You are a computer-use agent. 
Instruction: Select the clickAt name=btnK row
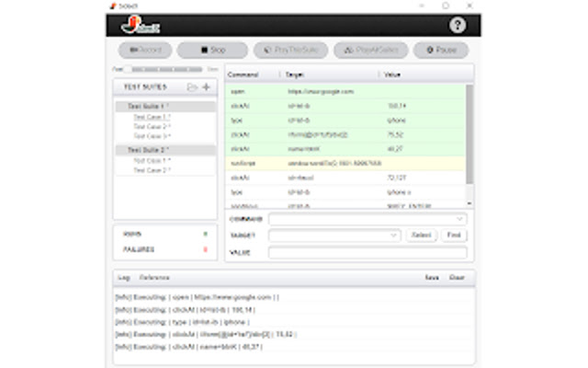pos(345,149)
